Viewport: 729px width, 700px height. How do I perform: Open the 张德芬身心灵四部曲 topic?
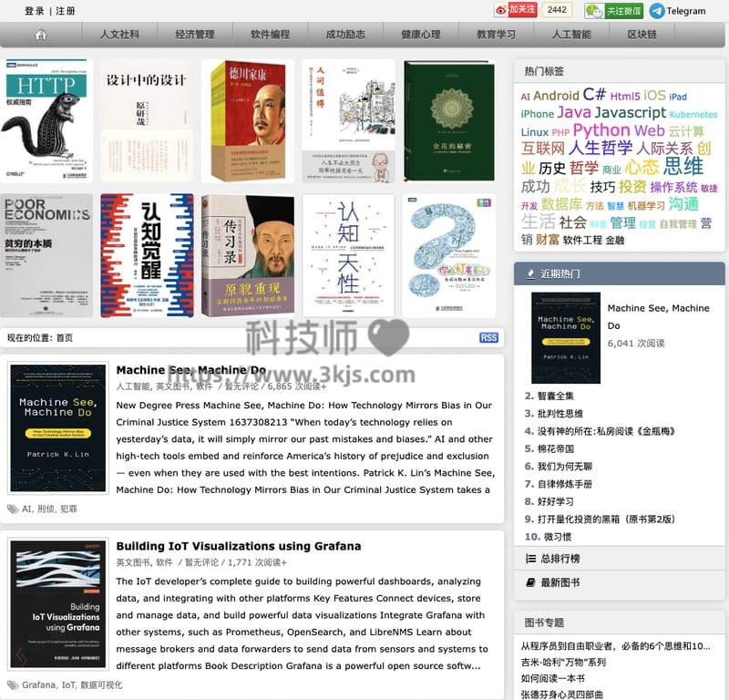(x=561, y=695)
